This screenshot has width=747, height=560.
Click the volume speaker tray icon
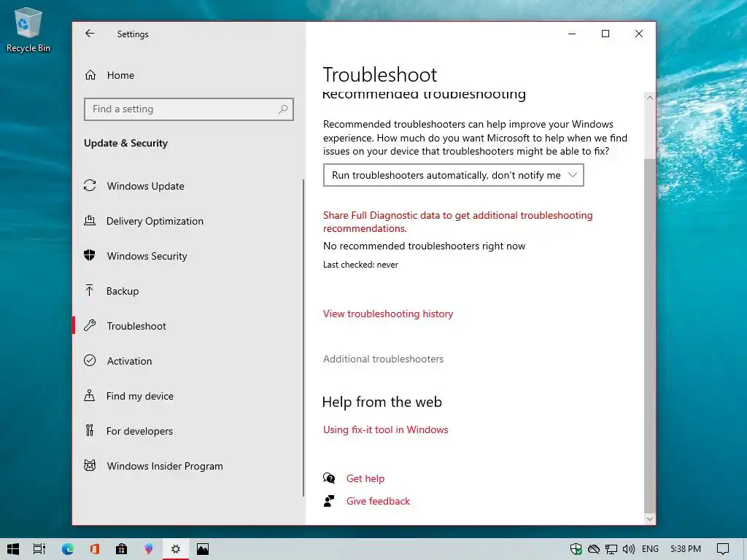(629, 549)
